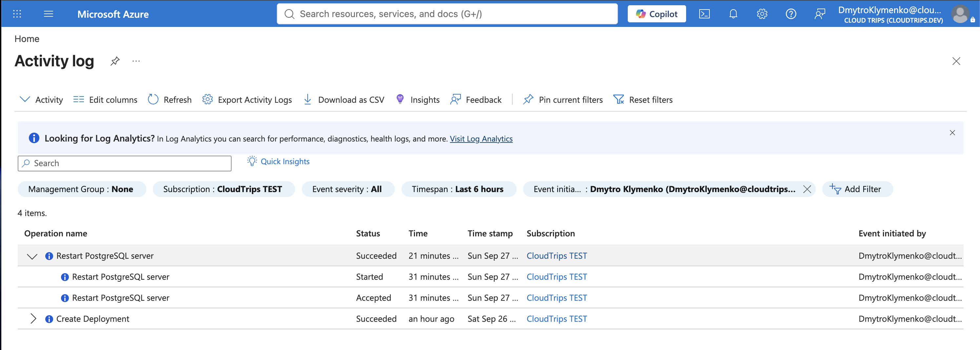Viewport: 980px width, 350px height.
Task: Open CloudTrips TEST link in Started row
Action: [557, 277]
